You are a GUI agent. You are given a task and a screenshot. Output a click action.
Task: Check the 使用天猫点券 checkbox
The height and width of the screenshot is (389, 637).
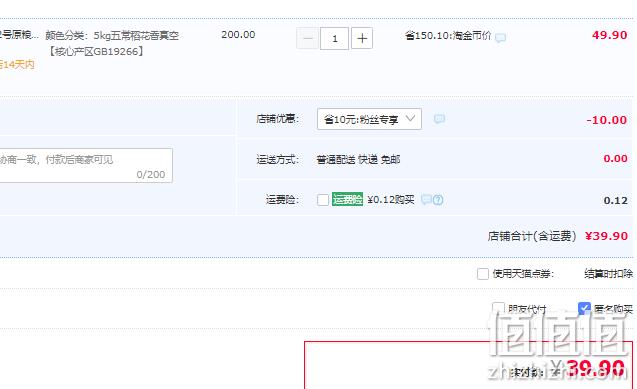[x=483, y=274]
